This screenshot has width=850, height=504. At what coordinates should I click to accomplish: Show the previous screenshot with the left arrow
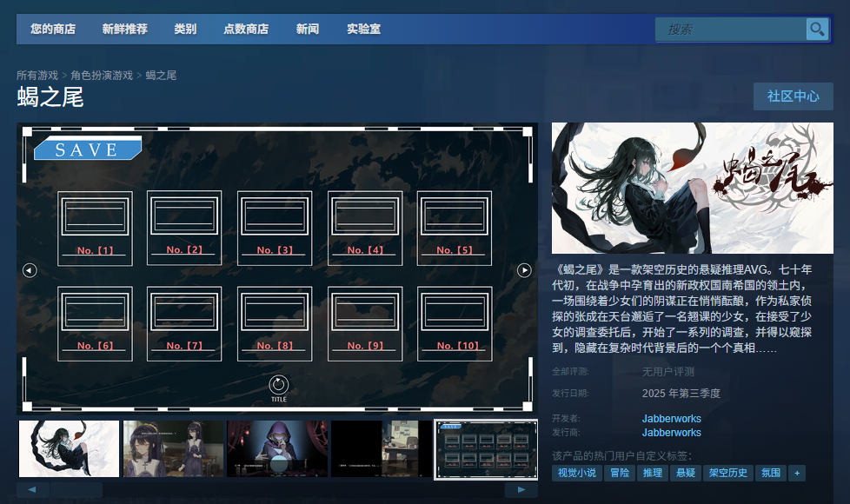point(29,270)
